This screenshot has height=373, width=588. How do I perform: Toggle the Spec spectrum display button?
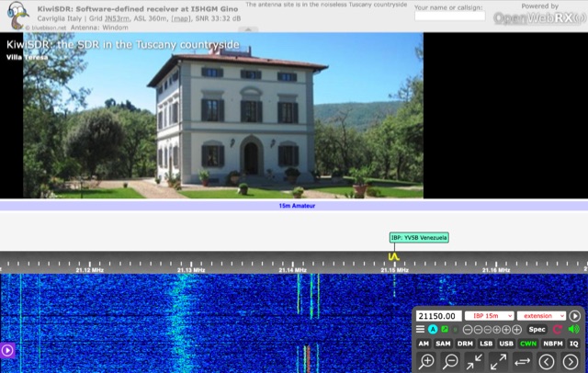[537, 329]
